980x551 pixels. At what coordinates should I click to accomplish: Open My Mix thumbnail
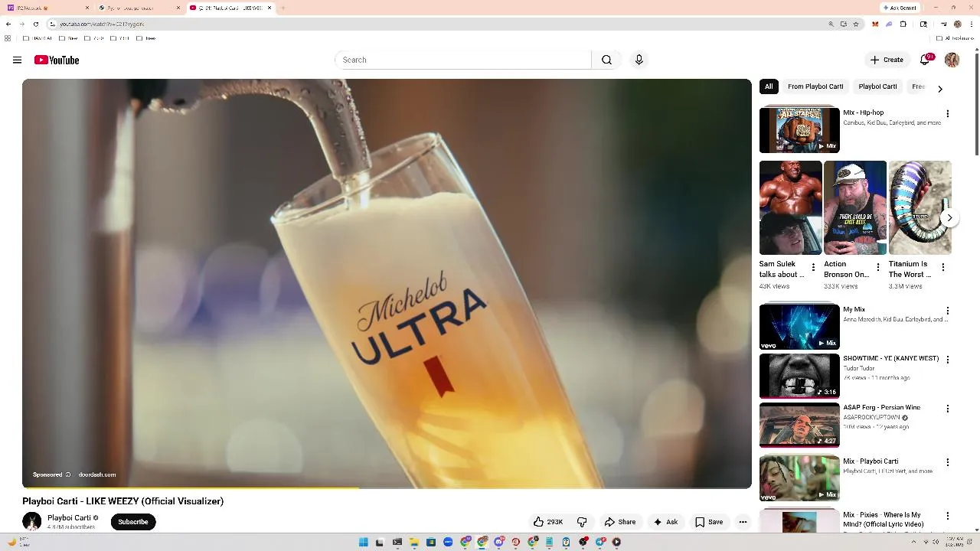pyautogui.click(x=799, y=327)
